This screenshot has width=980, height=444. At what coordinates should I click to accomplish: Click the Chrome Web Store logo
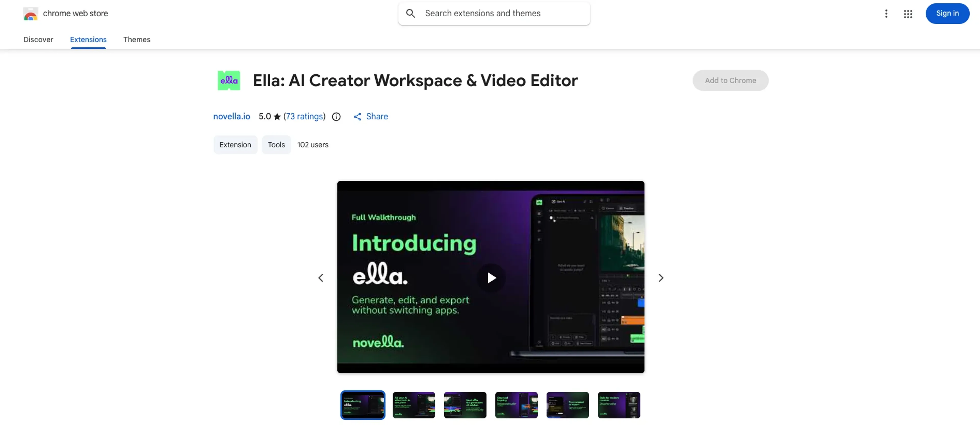[x=30, y=13]
